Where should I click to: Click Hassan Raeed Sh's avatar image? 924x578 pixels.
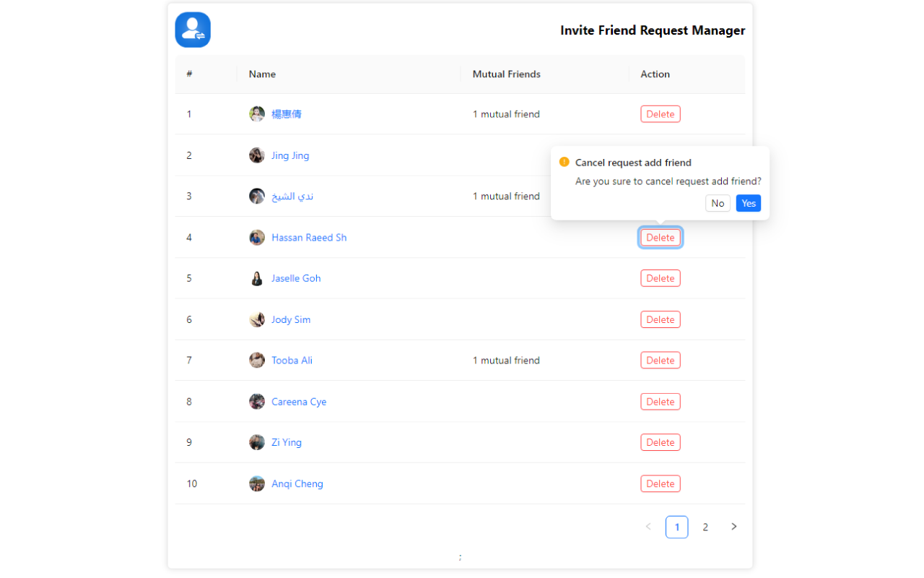[x=257, y=237]
